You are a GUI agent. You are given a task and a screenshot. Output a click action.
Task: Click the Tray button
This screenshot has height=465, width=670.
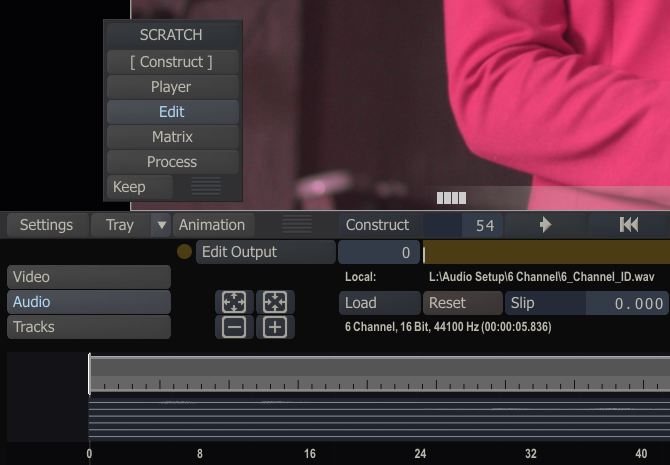(x=120, y=225)
